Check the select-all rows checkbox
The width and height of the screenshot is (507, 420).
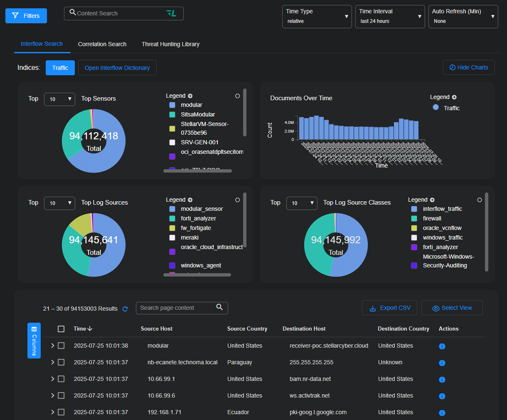(61, 329)
